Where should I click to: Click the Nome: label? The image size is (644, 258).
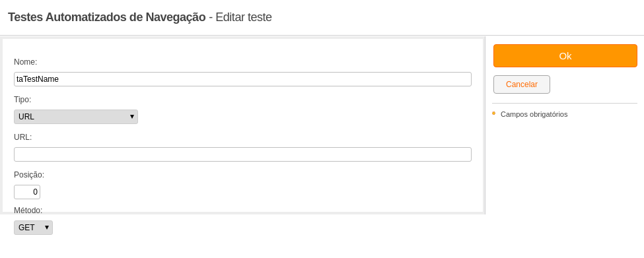point(26,62)
